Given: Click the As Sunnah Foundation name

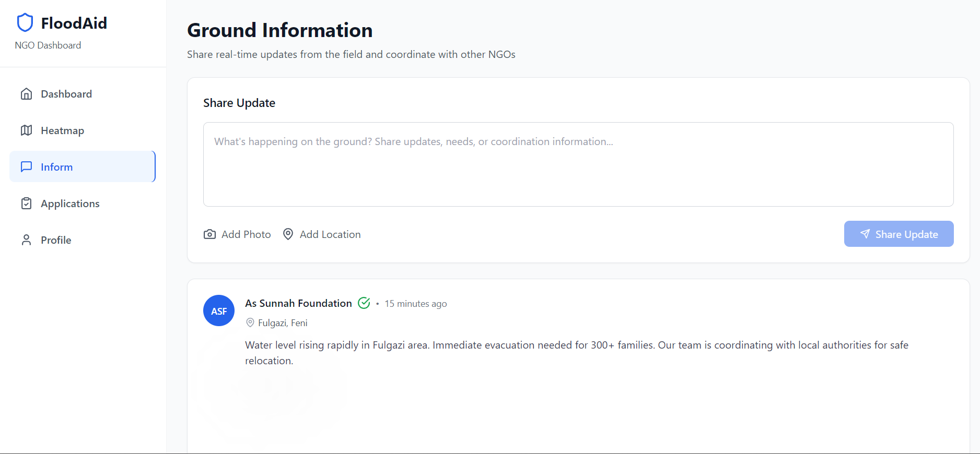Looking at the screenshot, I should tap(298, 303).
